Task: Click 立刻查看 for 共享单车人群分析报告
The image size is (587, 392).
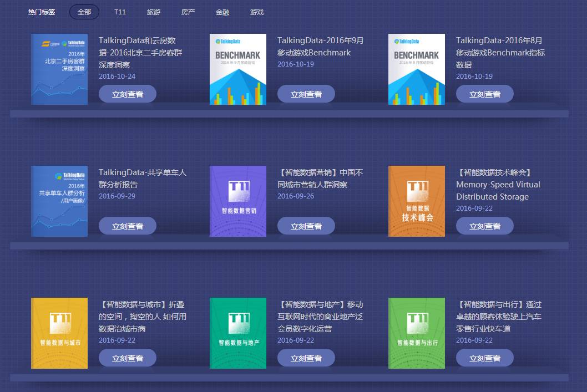Action: (128, 226)
